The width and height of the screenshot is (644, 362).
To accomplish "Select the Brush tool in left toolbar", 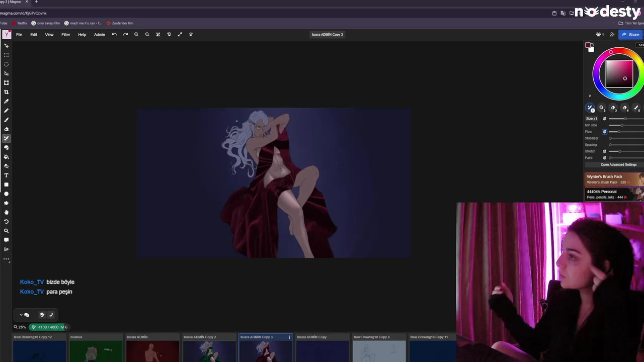I will pyautogui.click(x=7, y=120).
